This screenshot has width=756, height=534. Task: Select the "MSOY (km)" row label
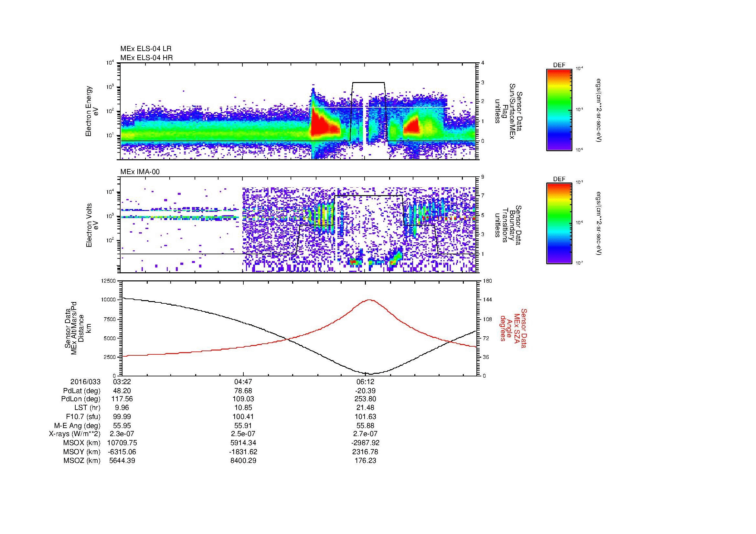pyautogui.click(x=82, y=452)
